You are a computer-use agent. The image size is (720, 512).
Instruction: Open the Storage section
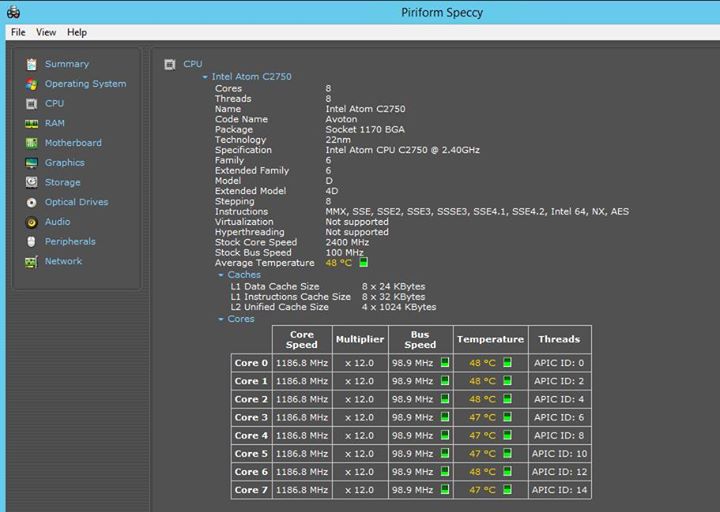[62, 183]
